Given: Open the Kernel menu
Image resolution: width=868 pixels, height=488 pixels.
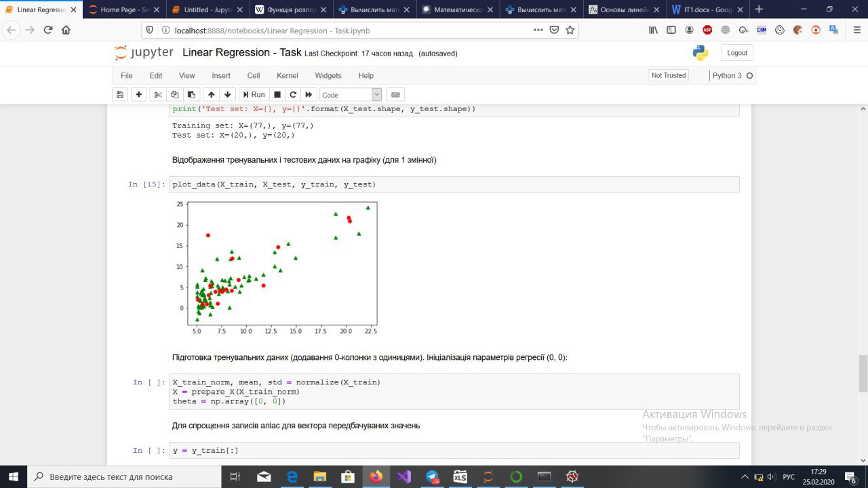Looking at the screenshot, I should coord(288,75).
